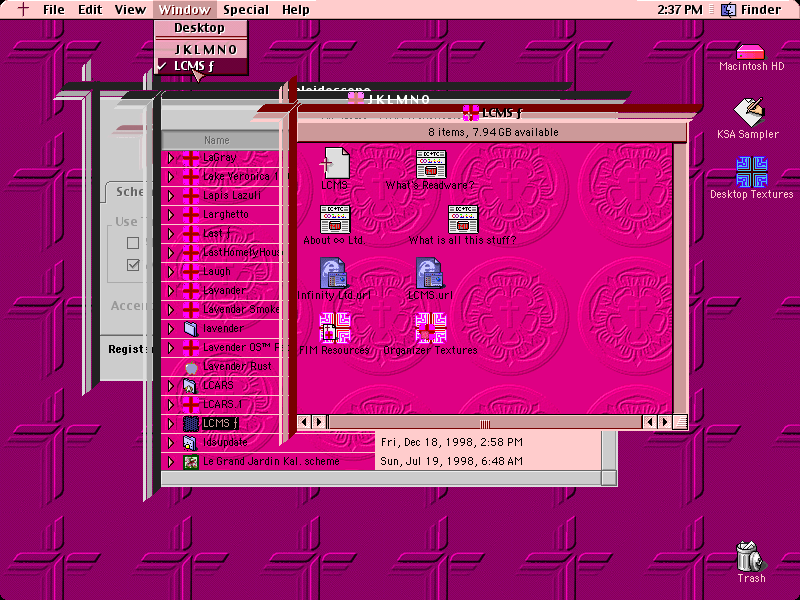Open the Special menu

pyautogui.click(x=246, y=9)
